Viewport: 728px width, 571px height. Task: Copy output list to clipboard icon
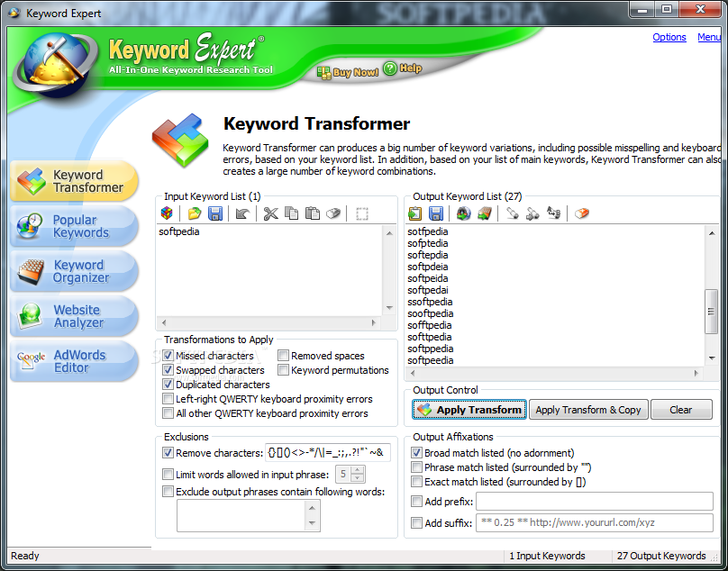[x=415, y=213]
